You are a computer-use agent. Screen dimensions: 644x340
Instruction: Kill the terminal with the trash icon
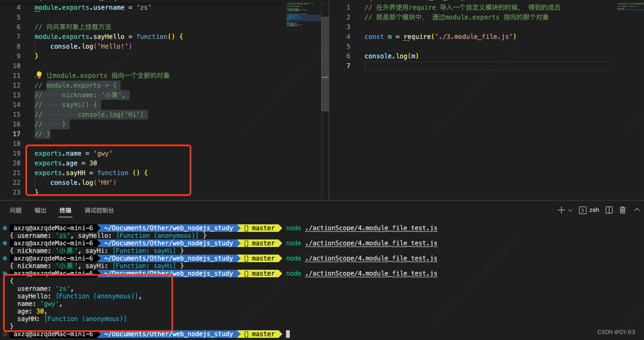(623, 210)
